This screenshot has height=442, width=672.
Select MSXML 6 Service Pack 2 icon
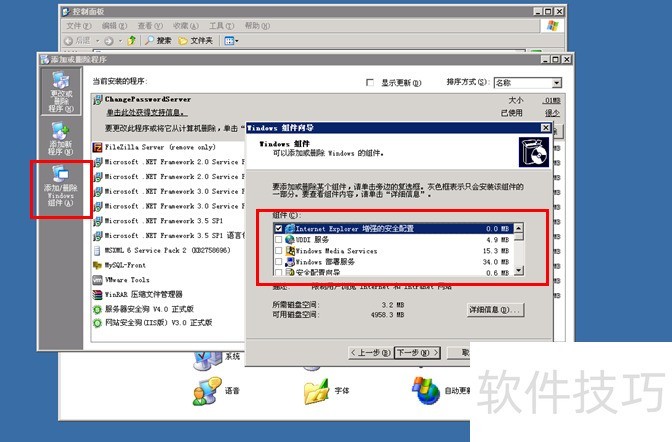97,250
